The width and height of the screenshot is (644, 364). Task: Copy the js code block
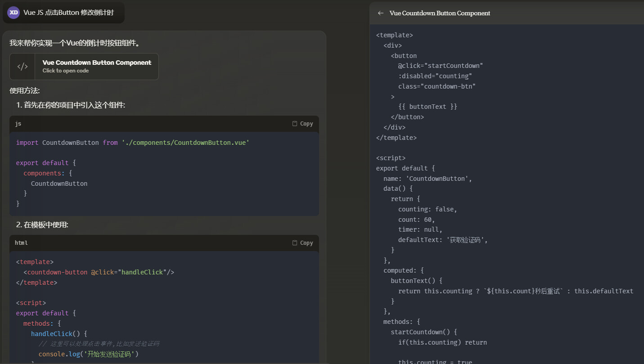click(x=302, y=124)
